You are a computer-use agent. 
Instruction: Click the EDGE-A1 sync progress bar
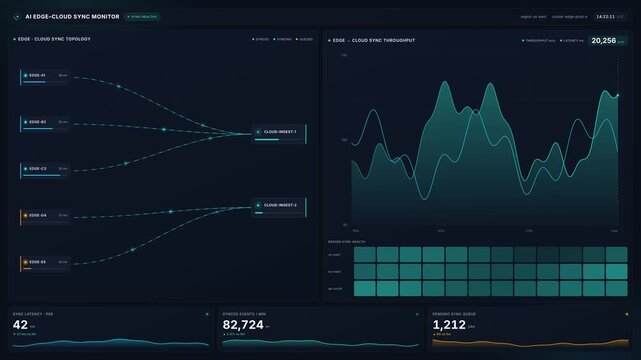click(44, 82)
